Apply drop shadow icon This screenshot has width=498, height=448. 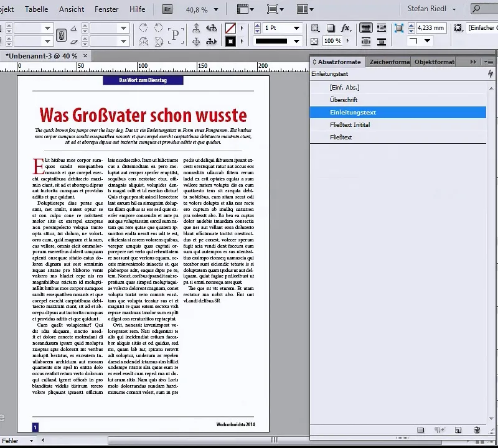pos(331,28)
